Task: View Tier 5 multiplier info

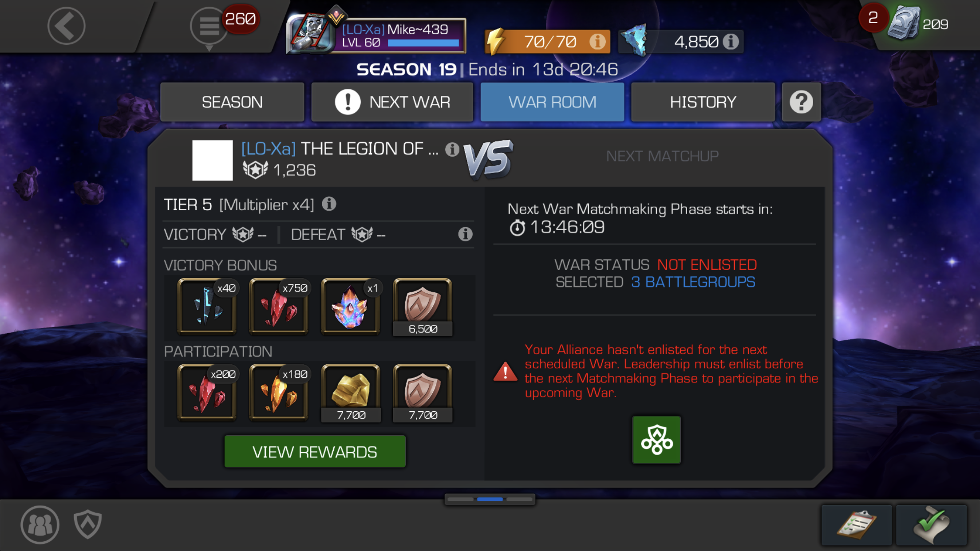Action: click(x=329, y=204)
